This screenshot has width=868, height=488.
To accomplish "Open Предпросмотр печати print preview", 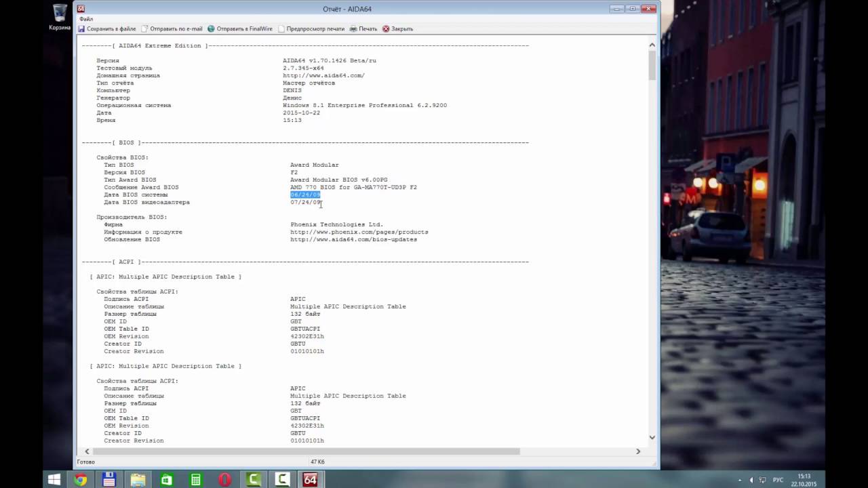I will point(311,29).
